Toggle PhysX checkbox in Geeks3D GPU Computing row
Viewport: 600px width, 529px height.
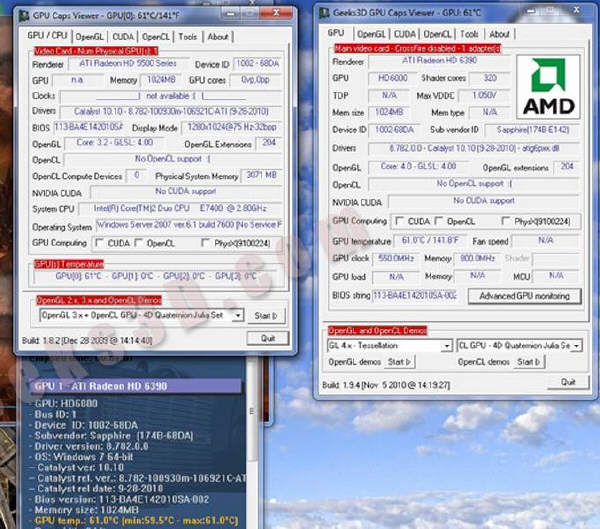(x=506, y=221)
